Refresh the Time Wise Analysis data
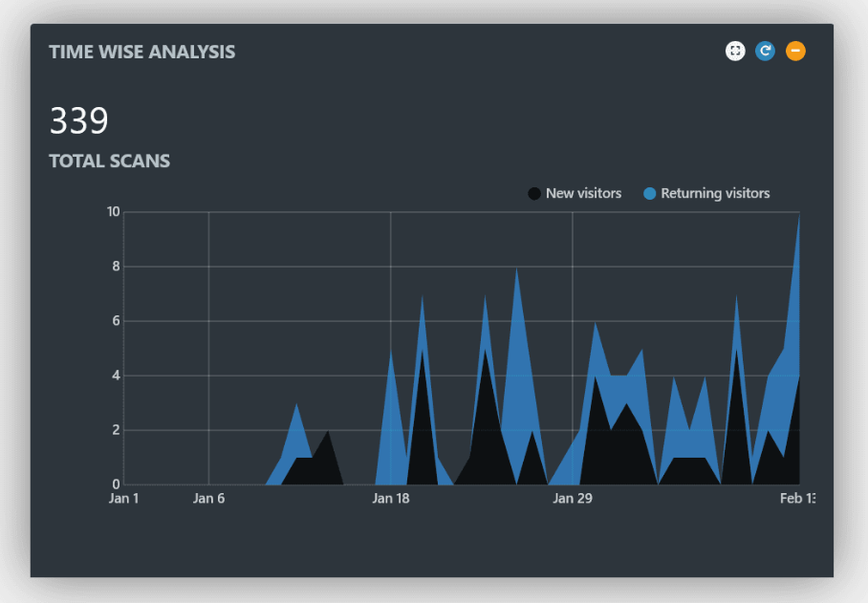 (x=765, y=52)
